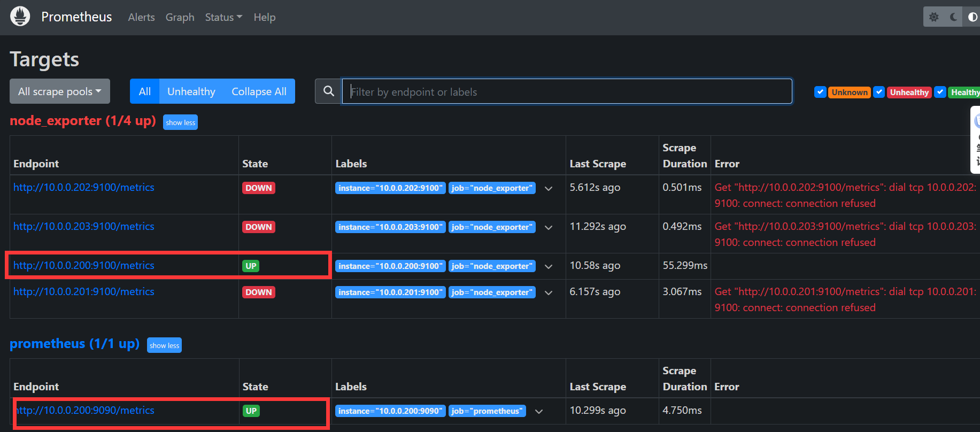This screenshot has height=432, width=980.
Task: Click DOWN badge for 10.0.0.201:9100
Action: (x=259, y=292)
